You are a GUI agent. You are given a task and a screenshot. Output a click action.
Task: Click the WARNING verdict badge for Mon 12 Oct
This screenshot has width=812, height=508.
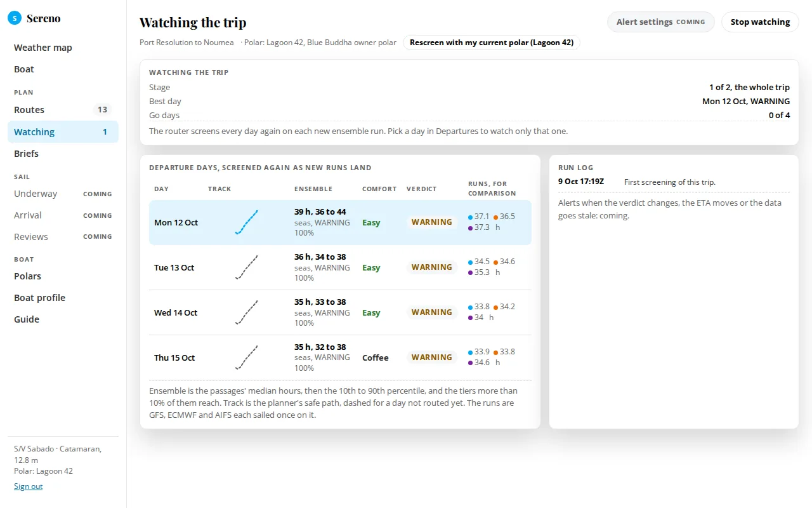pyautogui.click(x=432, y=222)
